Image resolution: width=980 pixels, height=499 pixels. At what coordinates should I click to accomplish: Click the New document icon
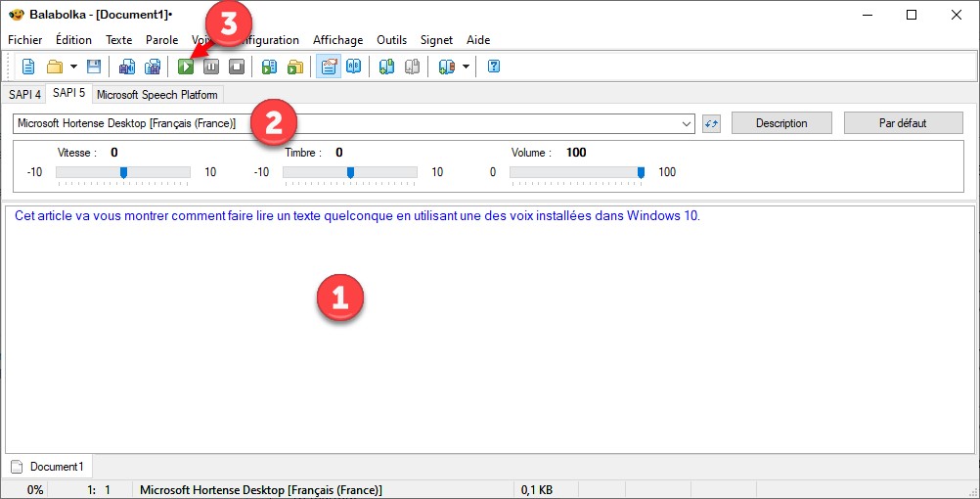(28, 67)
